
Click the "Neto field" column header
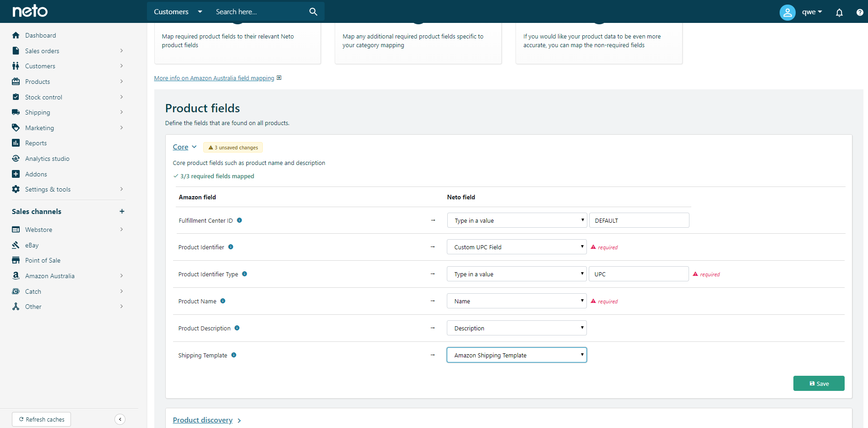461,198
